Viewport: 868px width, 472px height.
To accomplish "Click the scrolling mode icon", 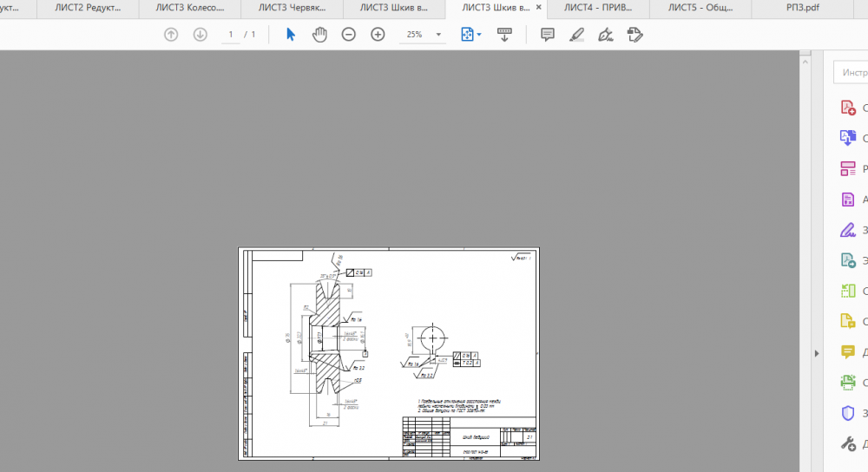I will tap(504, 35).
